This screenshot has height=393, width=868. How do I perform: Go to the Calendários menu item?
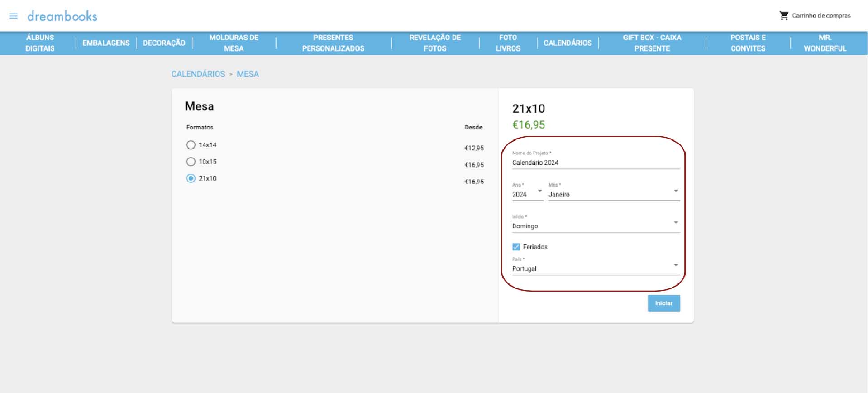[568, 43]
